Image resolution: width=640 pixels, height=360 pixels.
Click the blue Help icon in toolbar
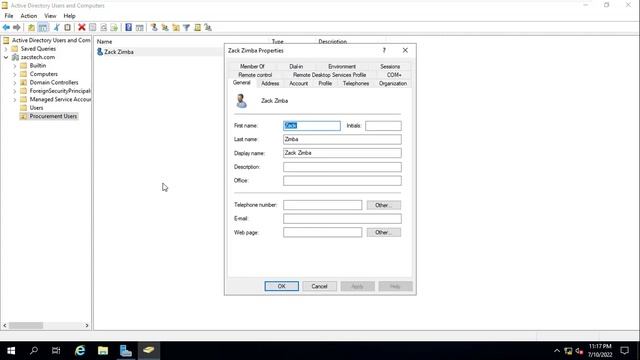click(x=129, y=27)
